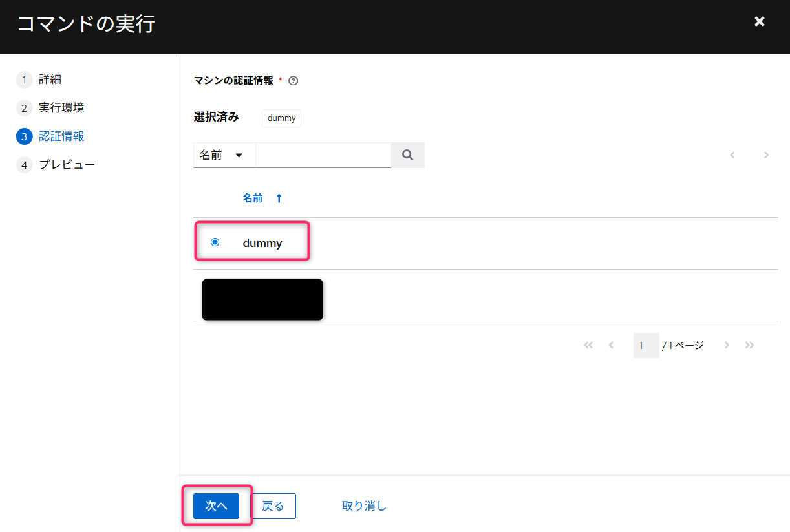Go to step 1 詳細
This screenshot has height=532, width=790.
point(39,80)
